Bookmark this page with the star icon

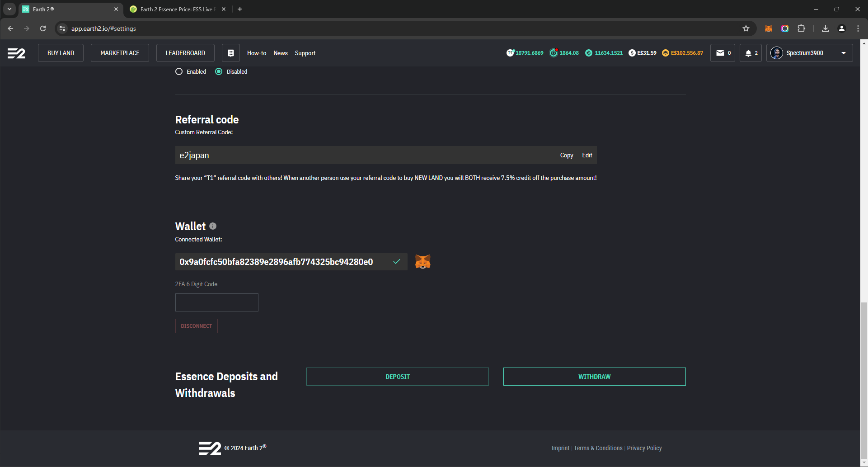746,28
